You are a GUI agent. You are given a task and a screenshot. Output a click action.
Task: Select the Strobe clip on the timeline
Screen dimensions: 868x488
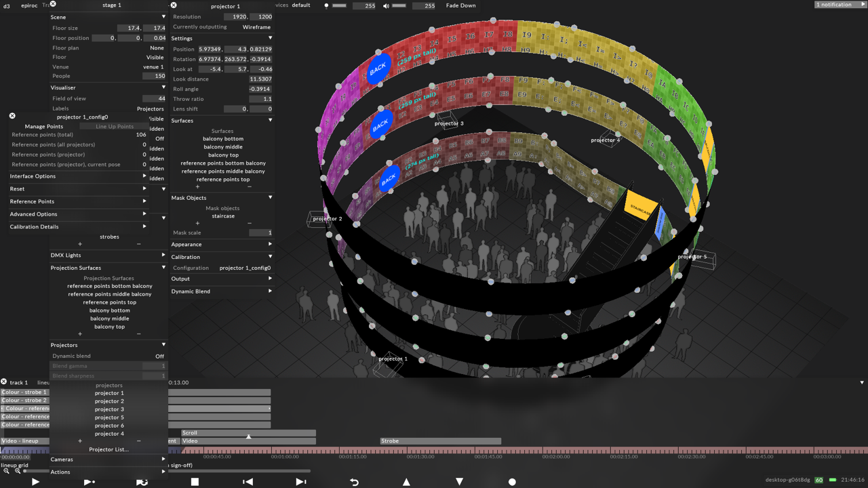440,441
